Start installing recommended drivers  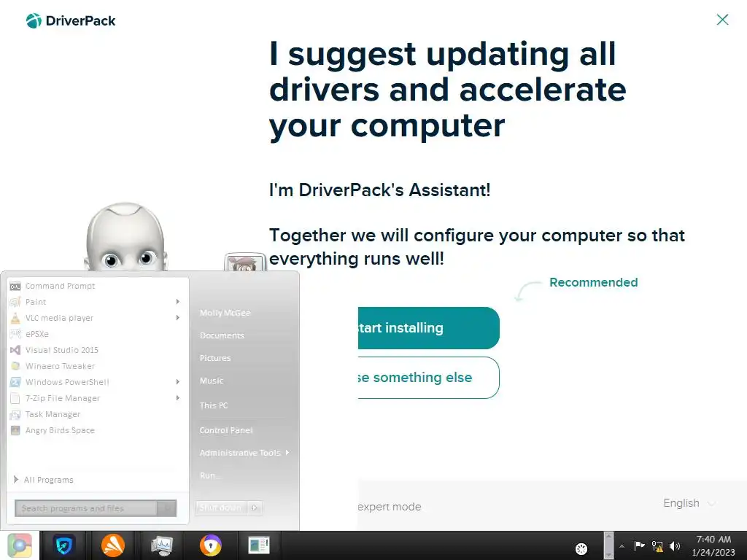click(x=428, y=327)
